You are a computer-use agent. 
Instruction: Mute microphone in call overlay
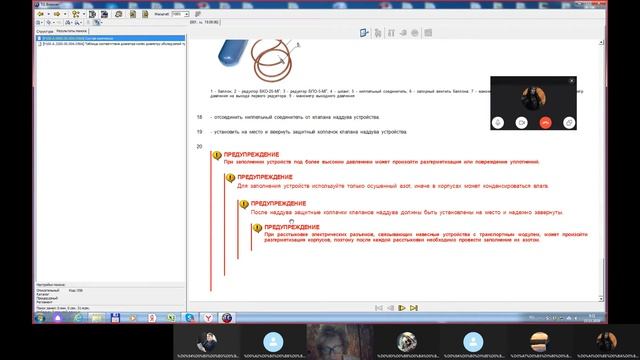(498, 122)
